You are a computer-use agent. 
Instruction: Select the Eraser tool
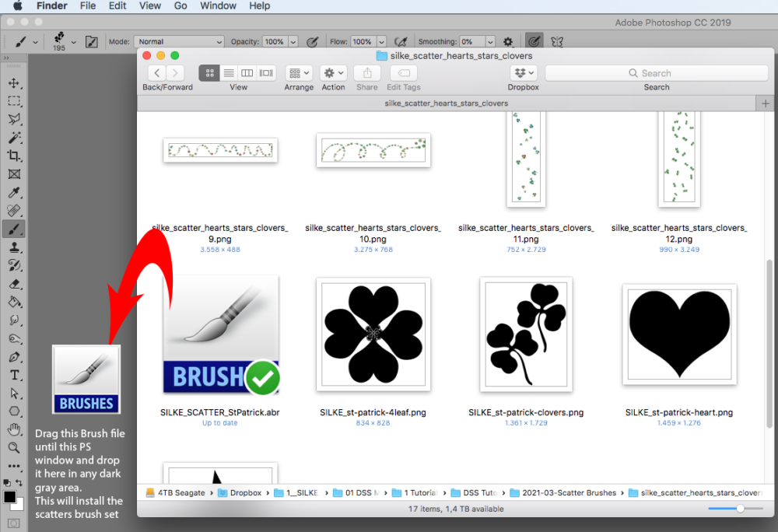click(14, 284)
